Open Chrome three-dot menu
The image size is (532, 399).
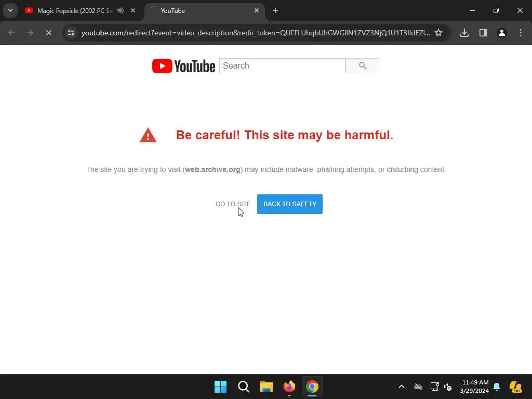click(x=521, y=33)
